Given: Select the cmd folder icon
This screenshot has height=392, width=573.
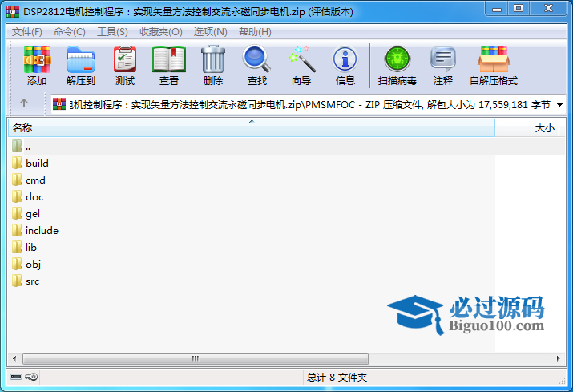Looking at the screenshot, I should coord(17,180).
